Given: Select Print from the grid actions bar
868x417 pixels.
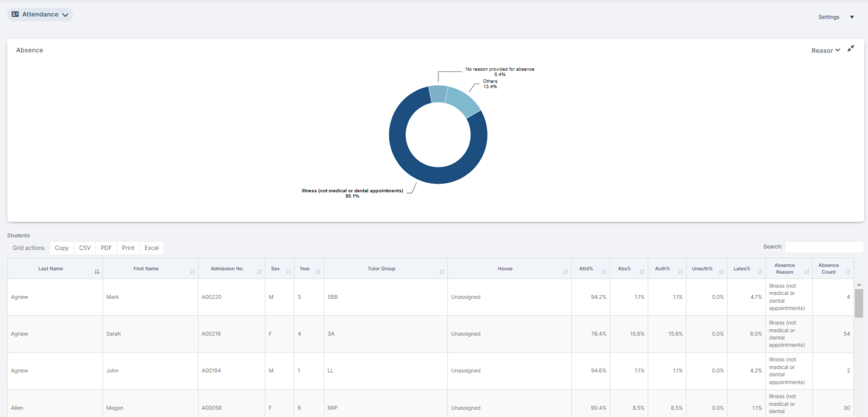Looking at the screenshot, I should [128, 247].
